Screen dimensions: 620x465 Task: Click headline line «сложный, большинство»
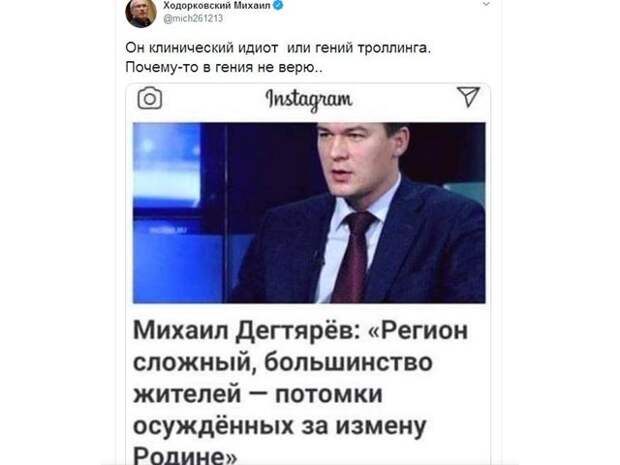(x=283, y=362)
